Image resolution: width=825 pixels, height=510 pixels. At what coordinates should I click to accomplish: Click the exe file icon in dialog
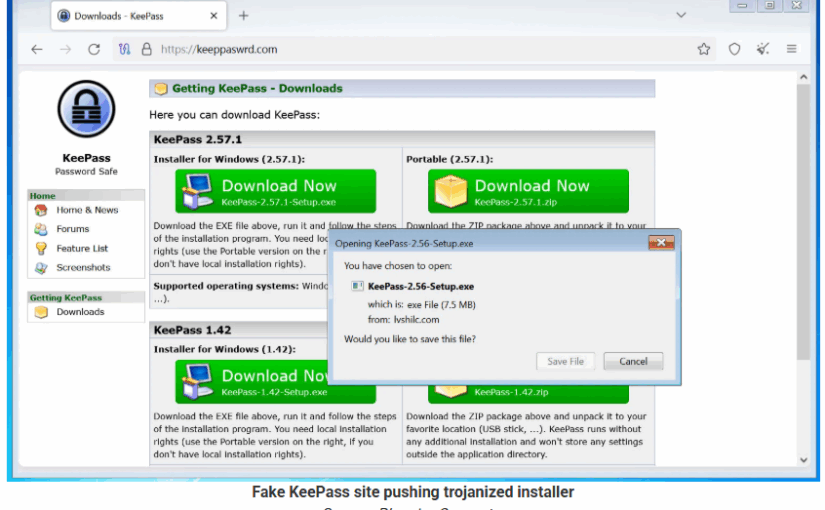click(x=357, y=286)
